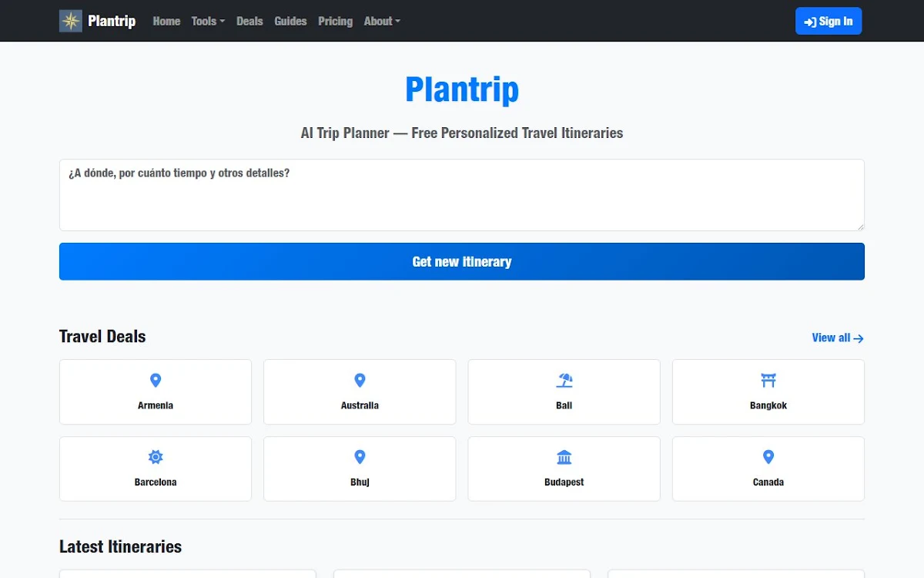
Task: Open the Pricing page
Action: 335,21
